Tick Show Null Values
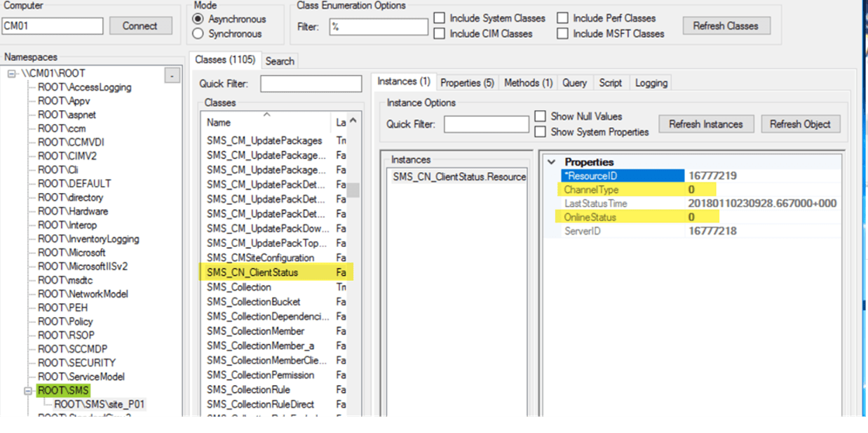868x433 pixels. (541, 116)
